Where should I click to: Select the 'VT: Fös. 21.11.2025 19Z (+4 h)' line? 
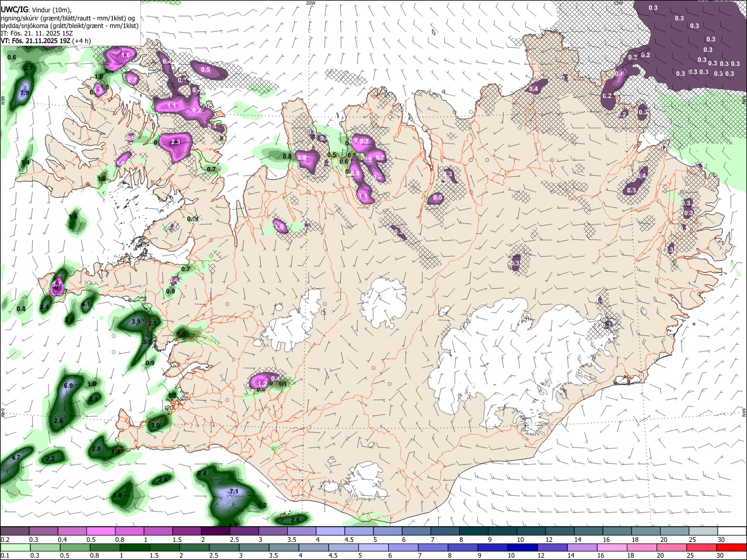pos(46,41)
